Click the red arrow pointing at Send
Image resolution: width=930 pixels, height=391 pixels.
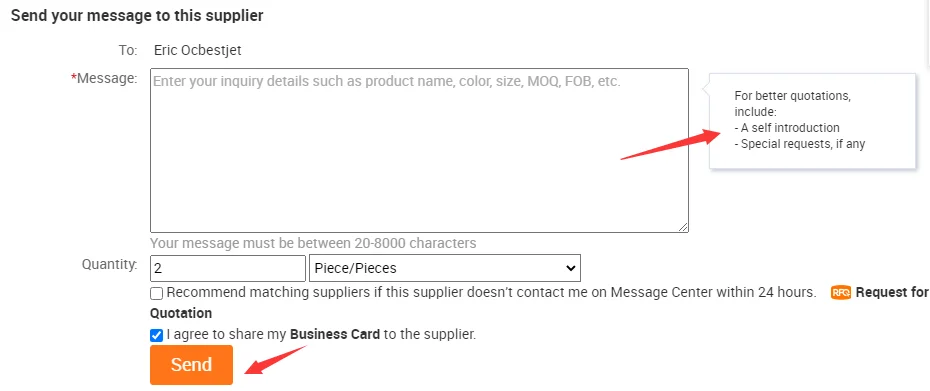pos(276,359)
